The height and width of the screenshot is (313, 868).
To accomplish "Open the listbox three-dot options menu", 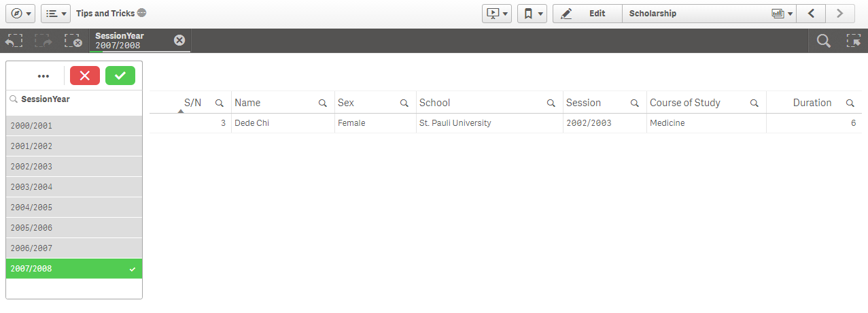I will pos(44,76).
